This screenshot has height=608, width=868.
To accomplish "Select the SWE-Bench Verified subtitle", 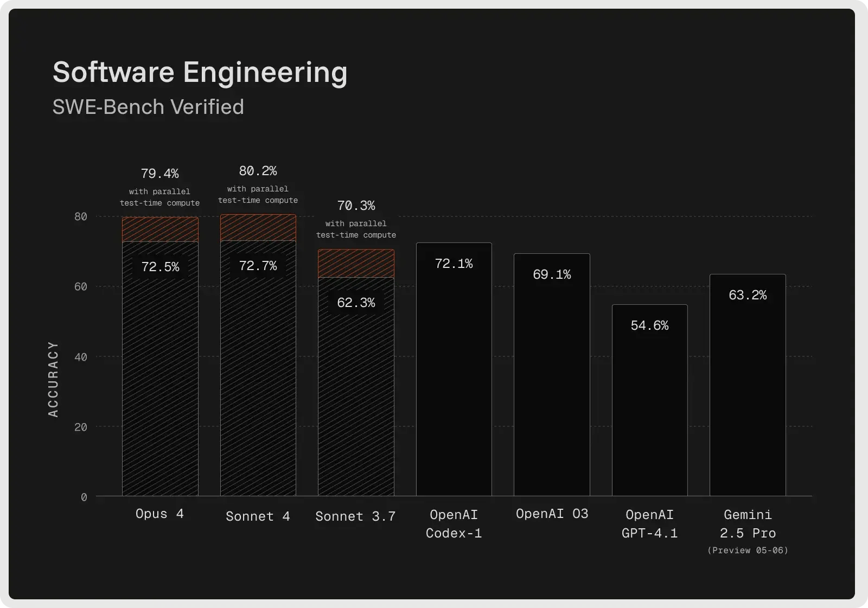I will [x=148, y=107].
